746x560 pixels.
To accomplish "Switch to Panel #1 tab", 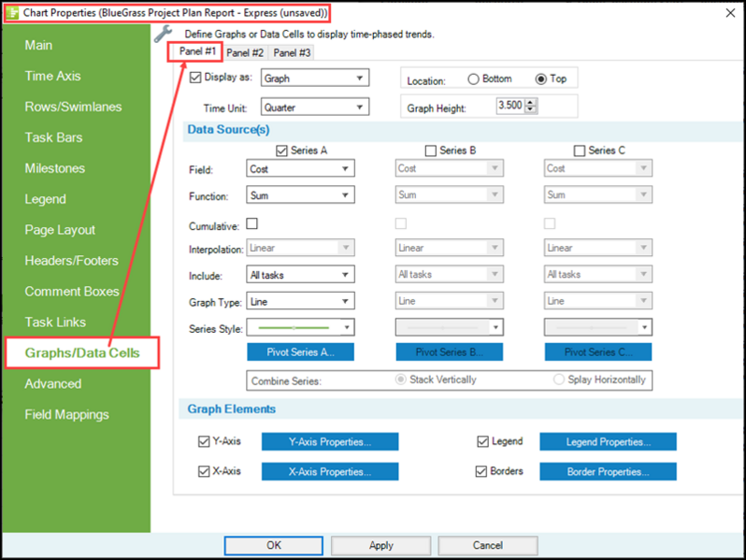I will tap(197, 51).
